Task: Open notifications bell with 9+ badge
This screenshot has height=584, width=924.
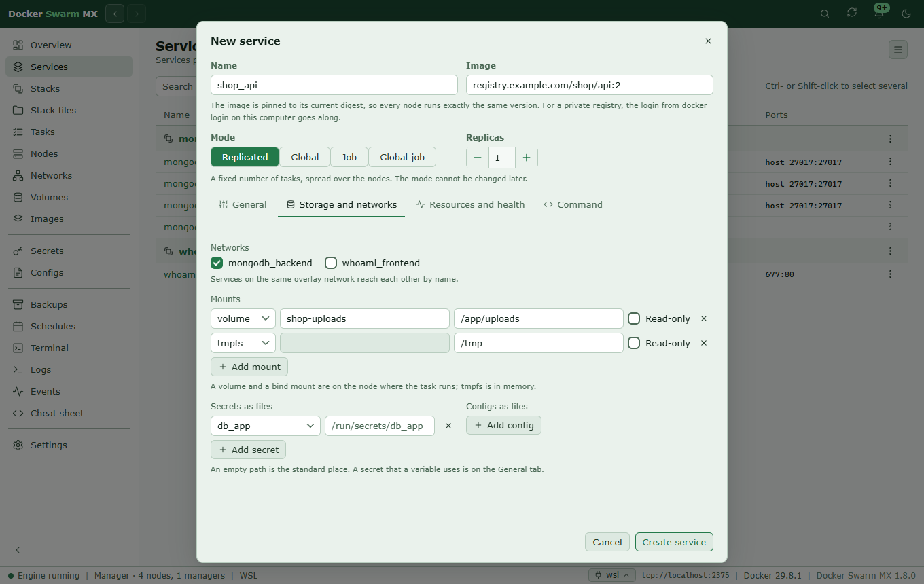Action: coord(879,14)
